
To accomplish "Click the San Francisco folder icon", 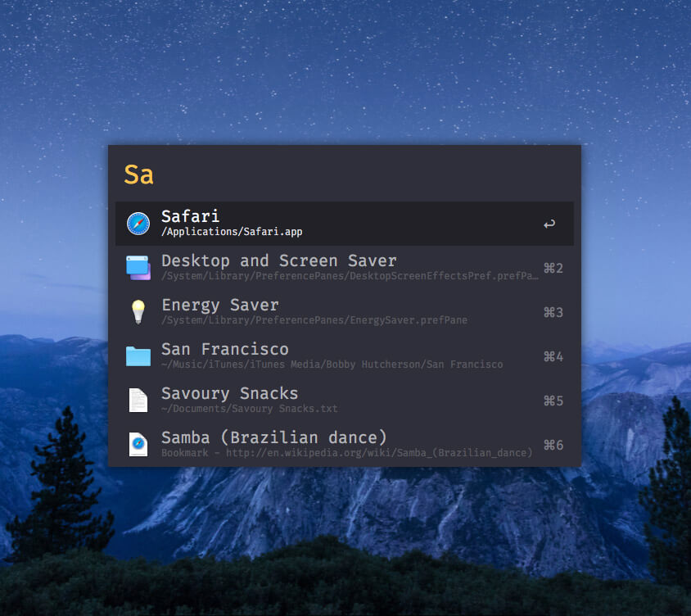I will [x=138, y=356].
